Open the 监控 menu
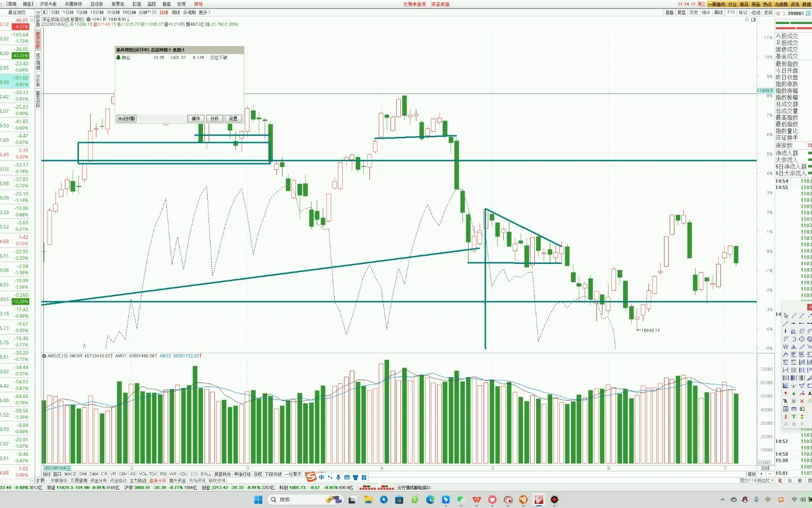 tap(151, 4)
